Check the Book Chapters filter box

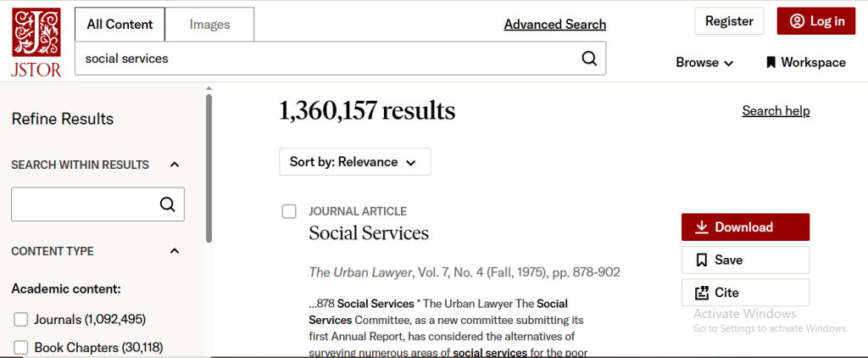point(21,348)
